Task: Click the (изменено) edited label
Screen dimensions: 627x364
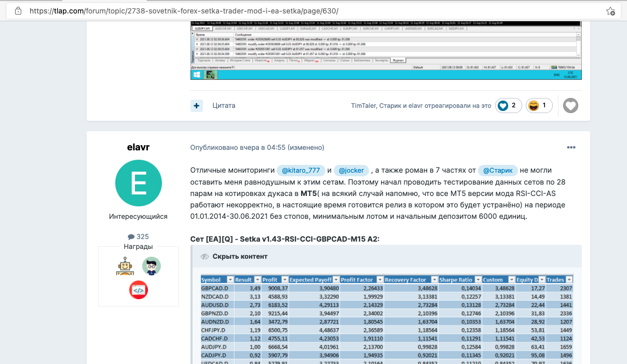Action: click(x=306, y=147)
